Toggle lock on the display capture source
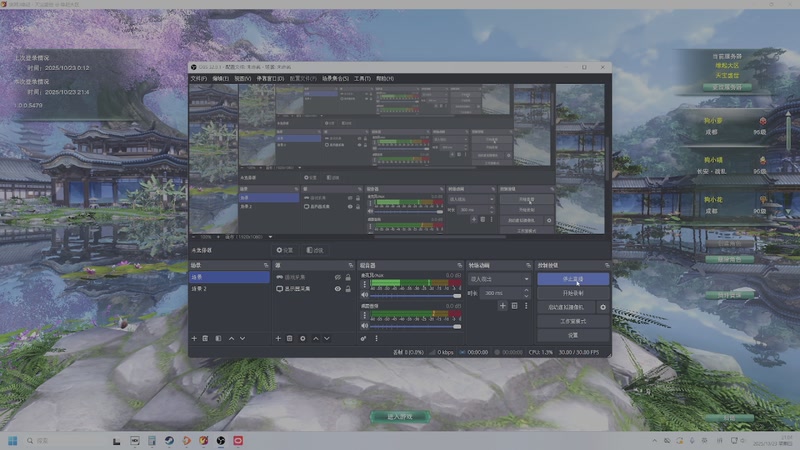 (348, 289)
